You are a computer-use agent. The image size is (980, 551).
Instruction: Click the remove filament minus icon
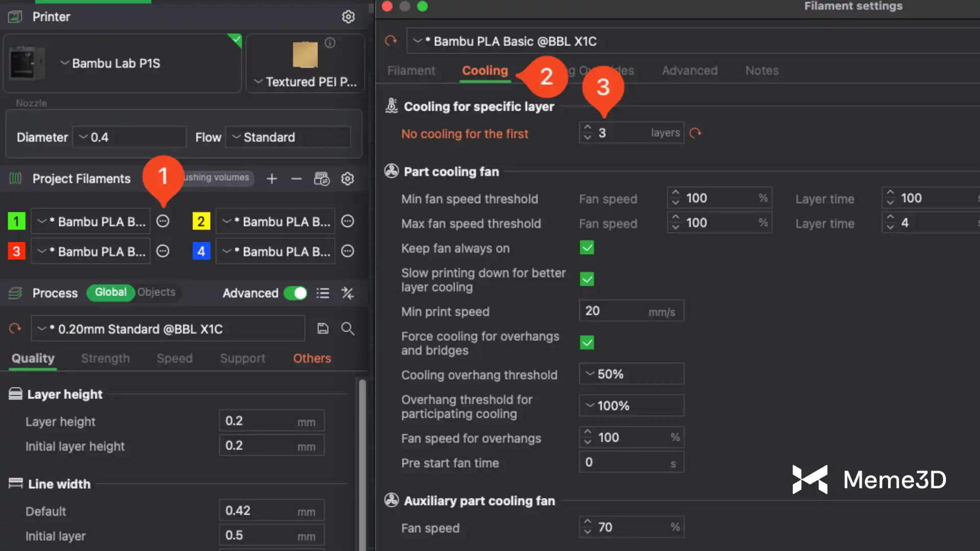(x=297, y=179)
